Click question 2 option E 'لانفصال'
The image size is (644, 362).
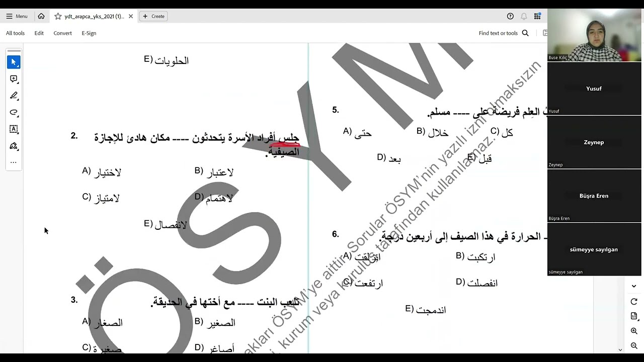point(166,224)
